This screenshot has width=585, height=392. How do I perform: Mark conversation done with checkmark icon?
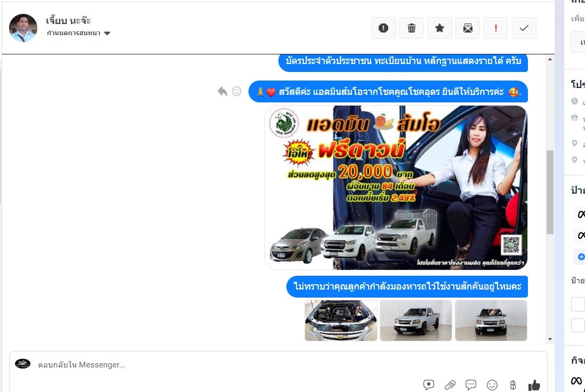click(x=524, y=28)
